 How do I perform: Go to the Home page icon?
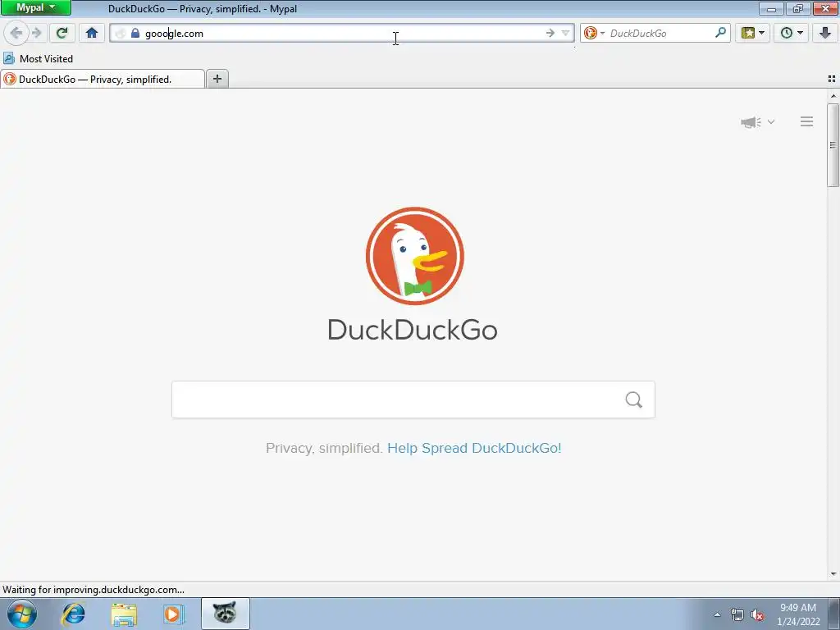pyautogui.click(x=92, y=33)
